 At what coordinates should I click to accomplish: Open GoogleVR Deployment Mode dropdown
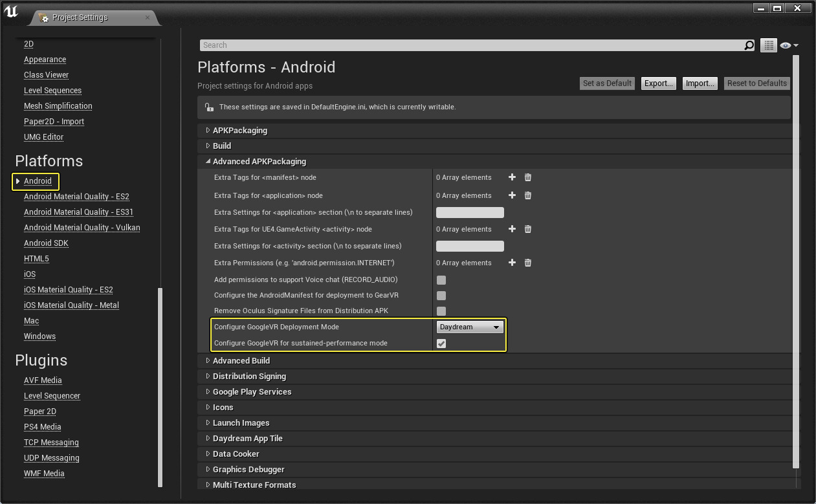470,327
